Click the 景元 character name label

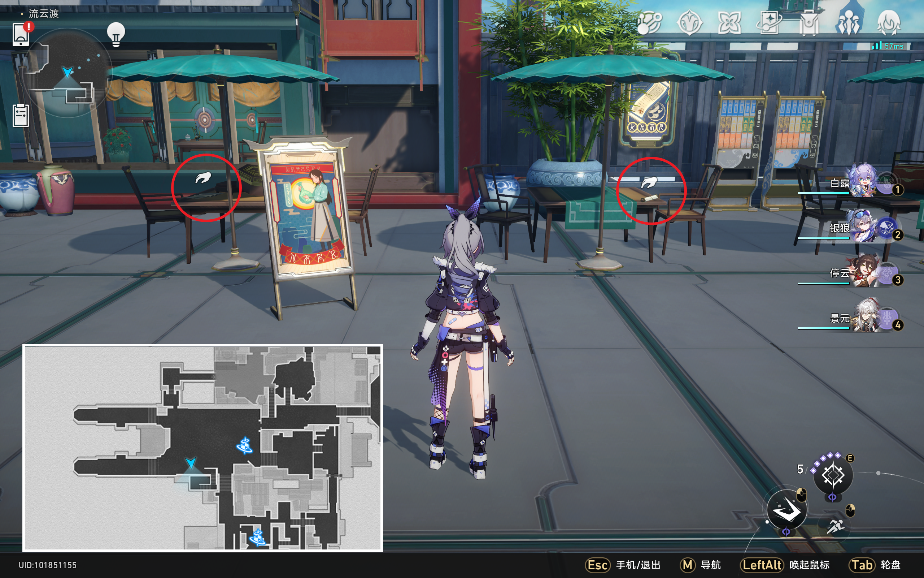pos(840,318)
